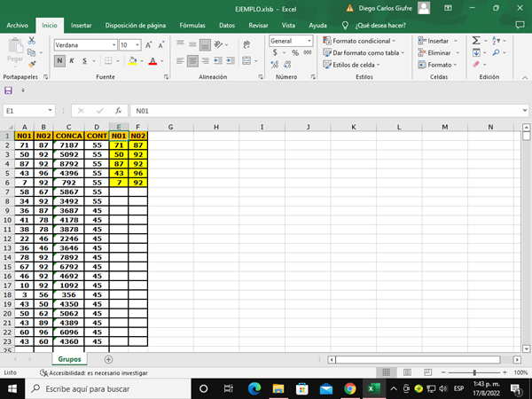Image resolution: width=532 pixels, height=399 pixels.
Task: Open the Insertar ribbon tab
Action: pyautogui.click(x=81, y=26)
